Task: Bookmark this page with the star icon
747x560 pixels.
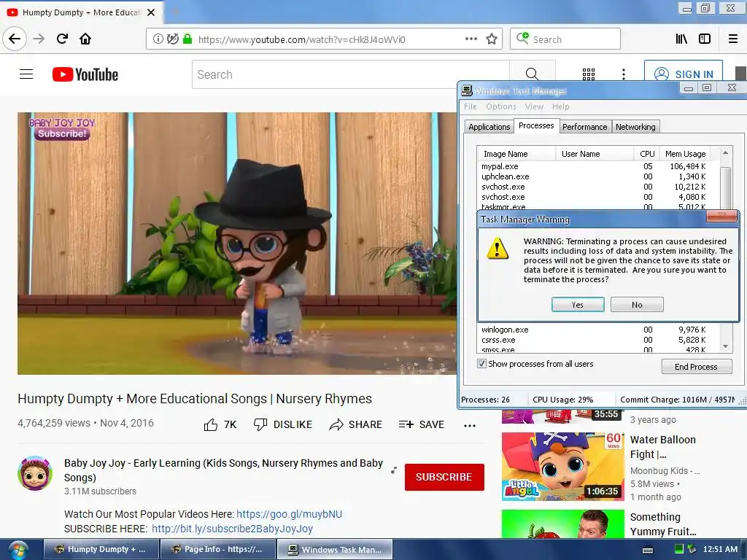Action: point(492,39)
